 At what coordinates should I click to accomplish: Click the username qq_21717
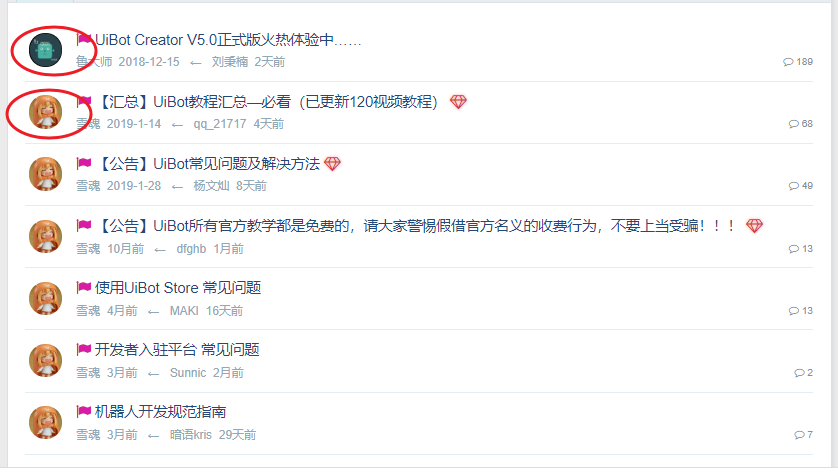[x=220, y=124]
